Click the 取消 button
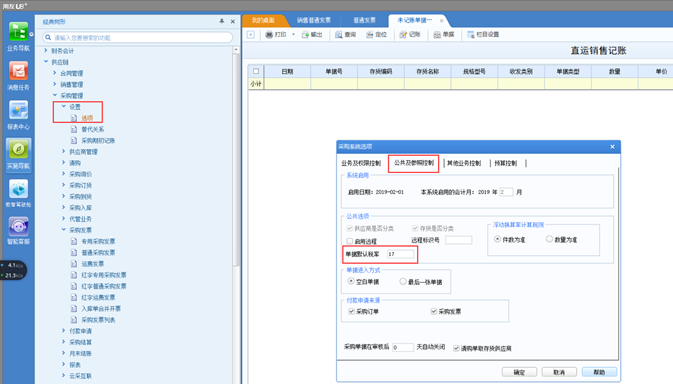This screenshot has height=384, width=673. (559, 372)
